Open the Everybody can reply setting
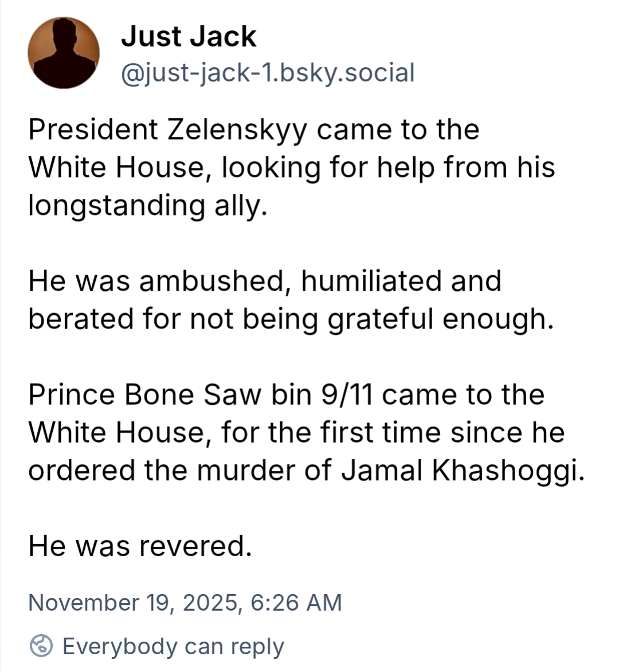 pyautogui.click(x=173, y=646)
